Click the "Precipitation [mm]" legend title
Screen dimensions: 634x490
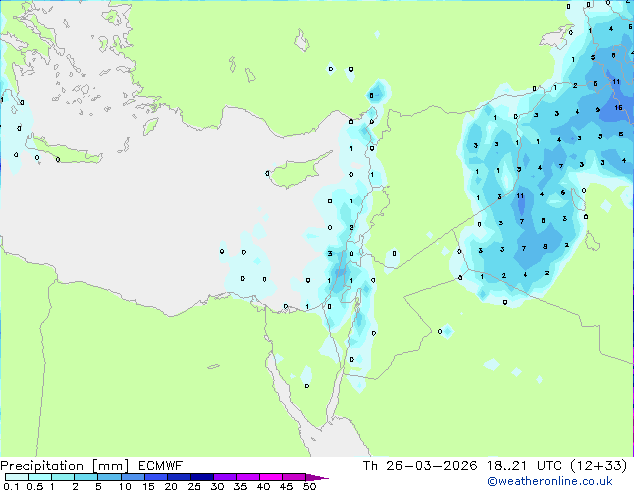[64, 466]
